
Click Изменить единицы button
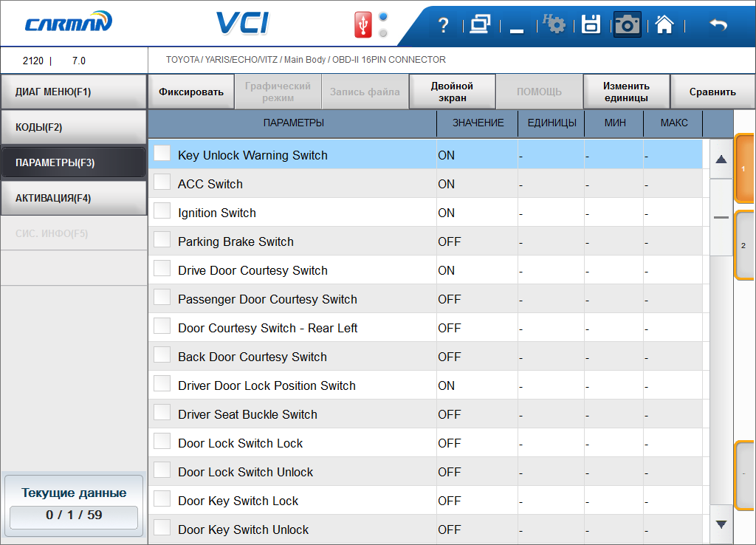point(626,92)
